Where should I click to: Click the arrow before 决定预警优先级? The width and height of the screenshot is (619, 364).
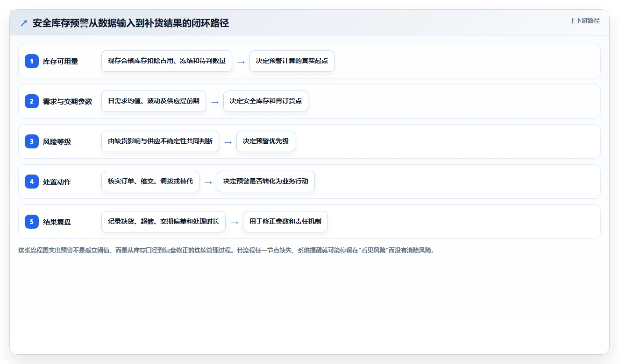[x=228, y=142]
